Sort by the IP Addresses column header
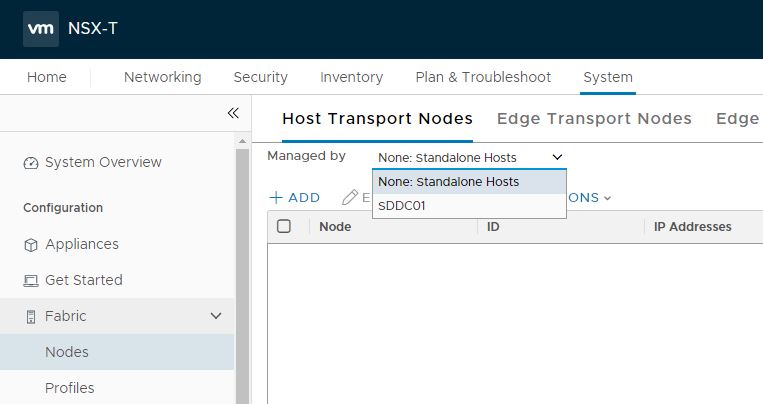Viewport: 763px width, 404px height. point(692,227)
